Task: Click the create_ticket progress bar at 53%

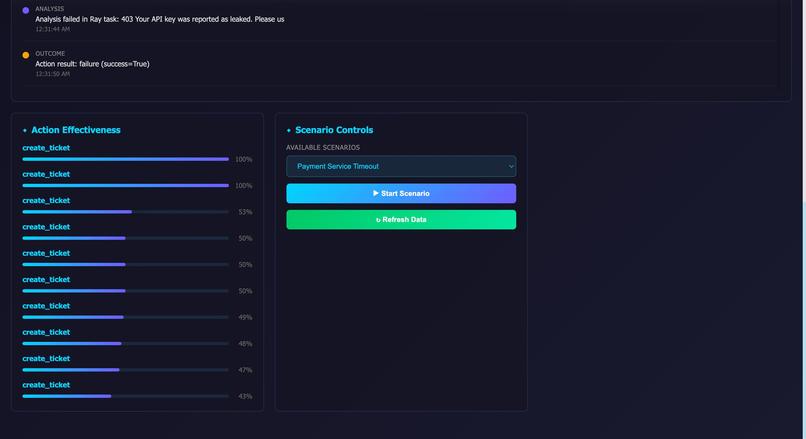Action: (x=125, y=212)
